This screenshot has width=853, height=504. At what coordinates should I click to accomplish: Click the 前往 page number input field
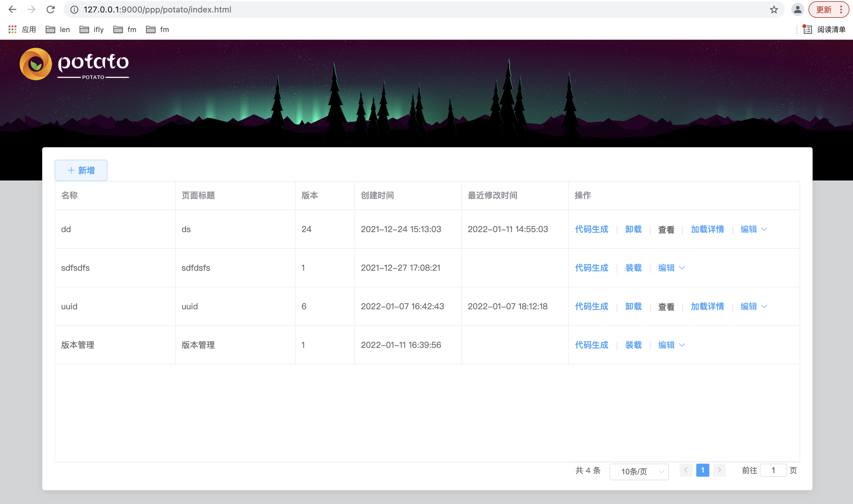click(773, 470)
